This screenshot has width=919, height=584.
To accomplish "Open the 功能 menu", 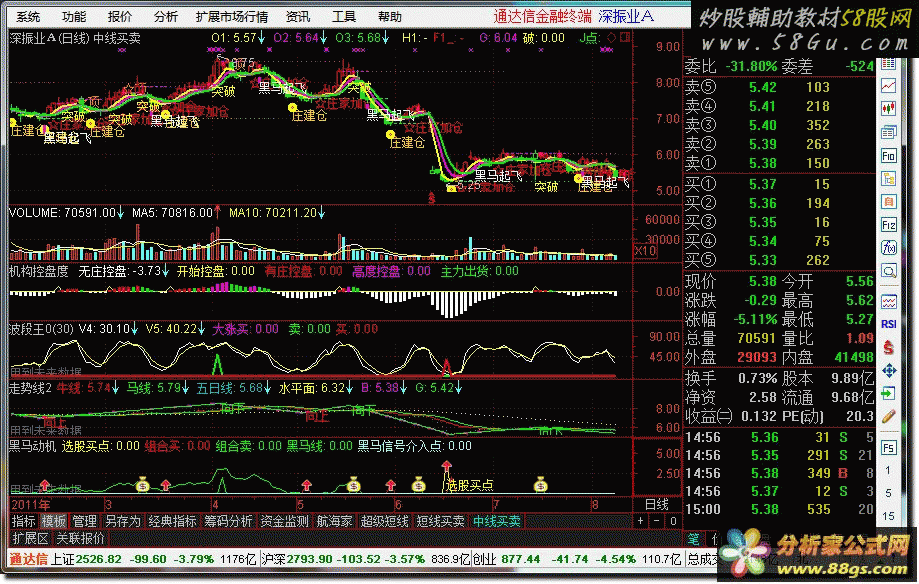I will coord(74,16).
